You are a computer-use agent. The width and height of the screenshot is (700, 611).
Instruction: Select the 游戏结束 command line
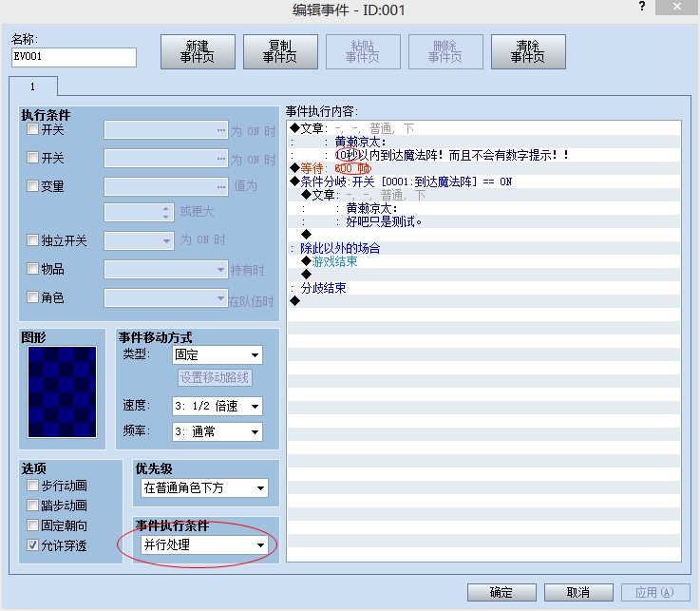click(x=484, y=261)
